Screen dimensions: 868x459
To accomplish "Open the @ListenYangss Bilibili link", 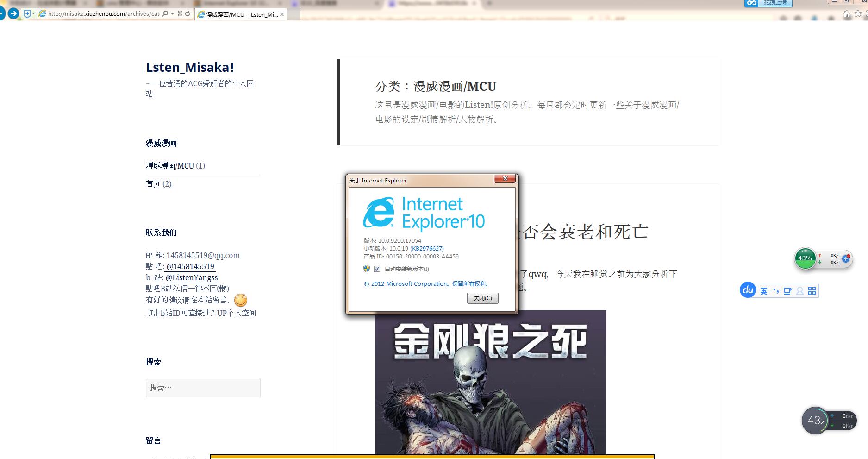I will [192, 277].
